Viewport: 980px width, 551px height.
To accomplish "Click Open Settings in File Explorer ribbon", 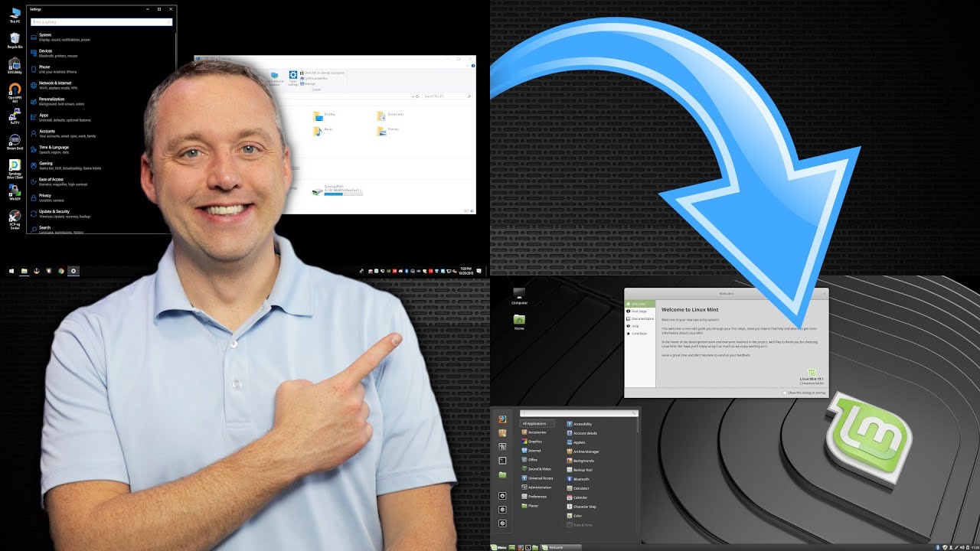I will (x=292, y=78).
